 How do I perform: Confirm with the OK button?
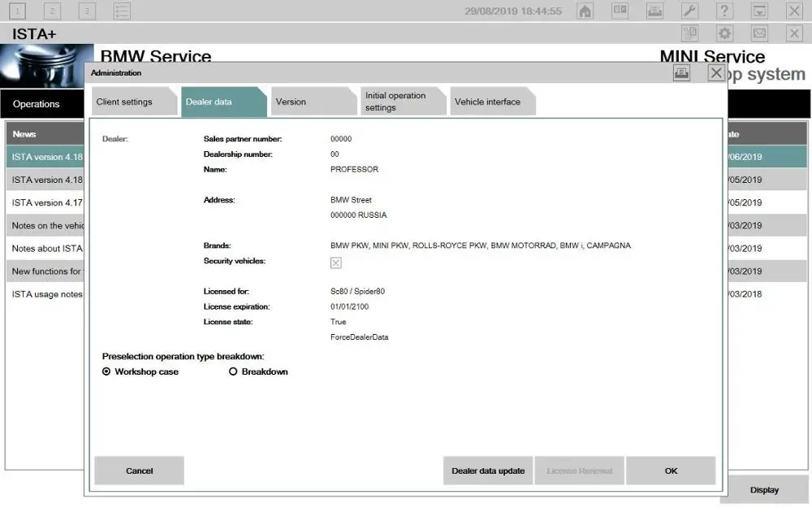pyautogui.click(x=671, y=471)
